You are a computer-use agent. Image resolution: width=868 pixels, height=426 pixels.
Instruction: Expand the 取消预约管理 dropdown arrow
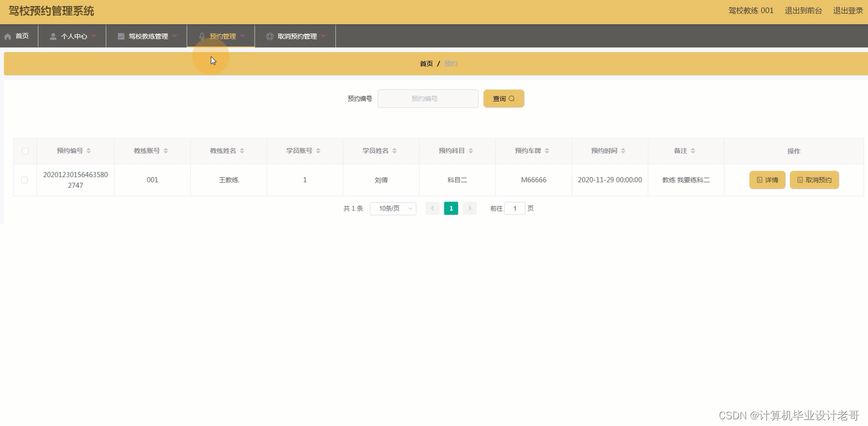[x=324, y=36]
